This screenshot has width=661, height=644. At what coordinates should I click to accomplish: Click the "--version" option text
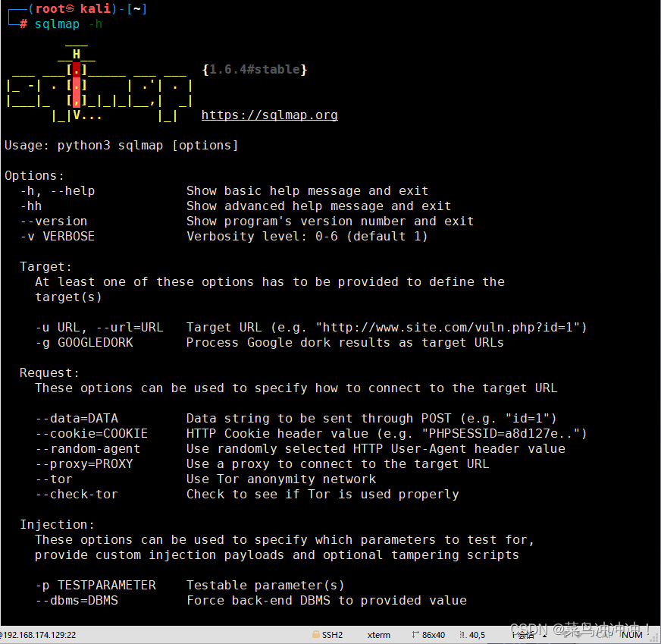coord(54,221)
